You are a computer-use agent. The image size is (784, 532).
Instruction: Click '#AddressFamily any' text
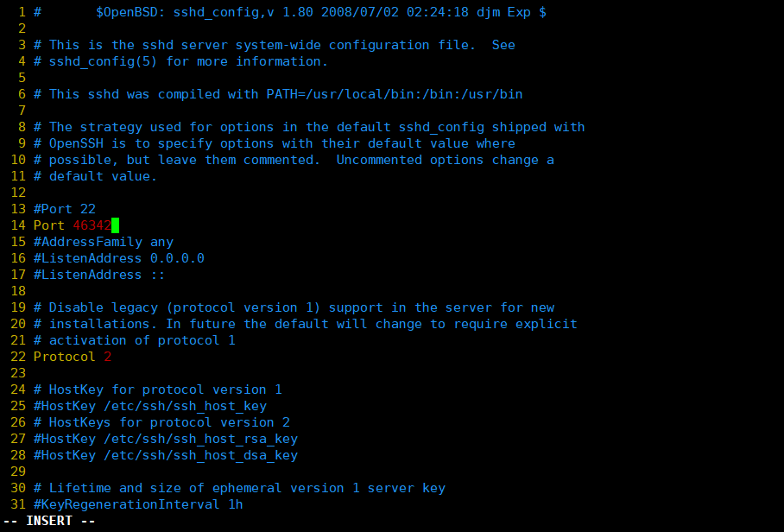104,242
